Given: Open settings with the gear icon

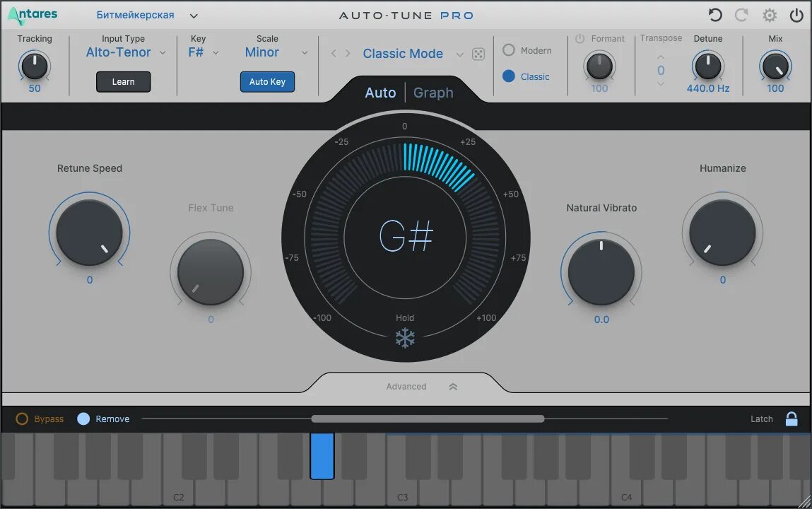Looking at the screenshot, I should click(770, 16).
